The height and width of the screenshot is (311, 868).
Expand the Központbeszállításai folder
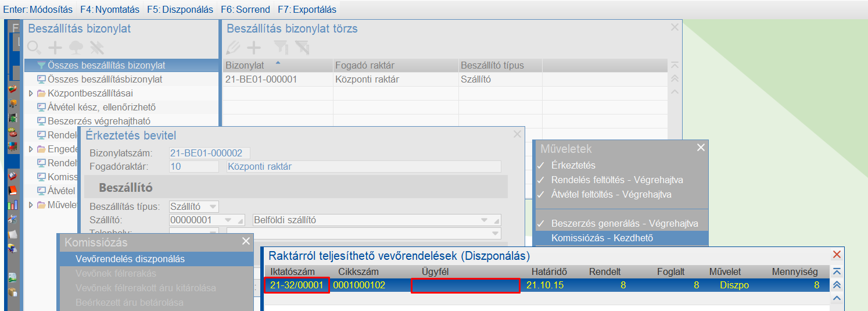(x=31, y=93)
